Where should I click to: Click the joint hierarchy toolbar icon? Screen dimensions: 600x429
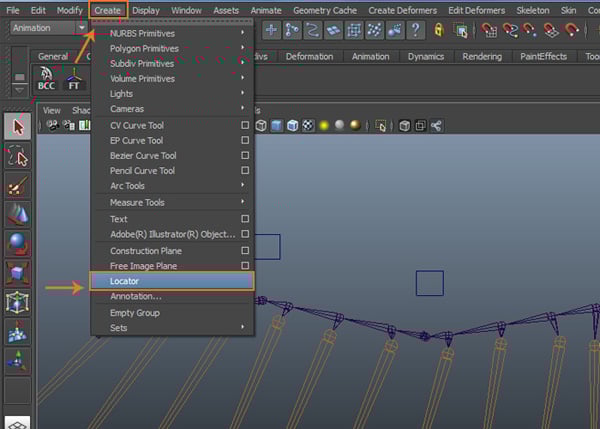pos(292,30)
